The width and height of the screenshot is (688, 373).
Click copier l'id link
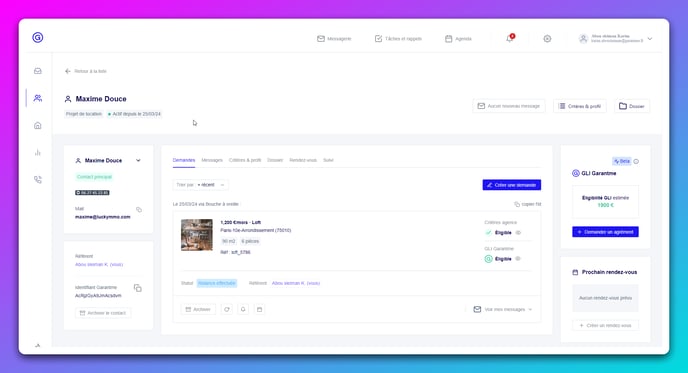(528, 204)
